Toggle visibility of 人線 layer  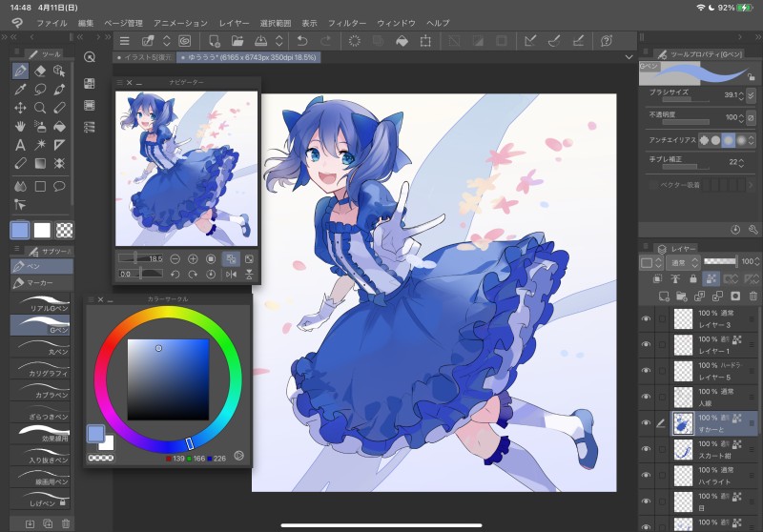[x=646, y=397]
